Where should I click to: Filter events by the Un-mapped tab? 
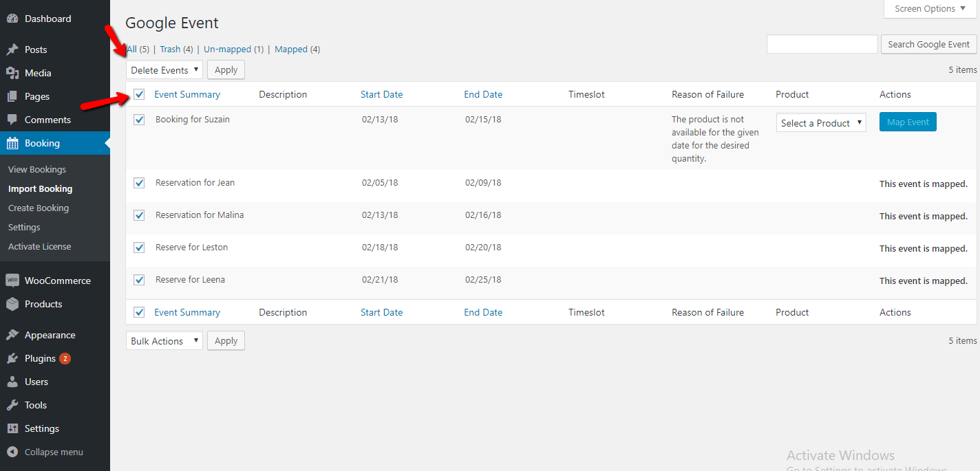tap(227, 50)
